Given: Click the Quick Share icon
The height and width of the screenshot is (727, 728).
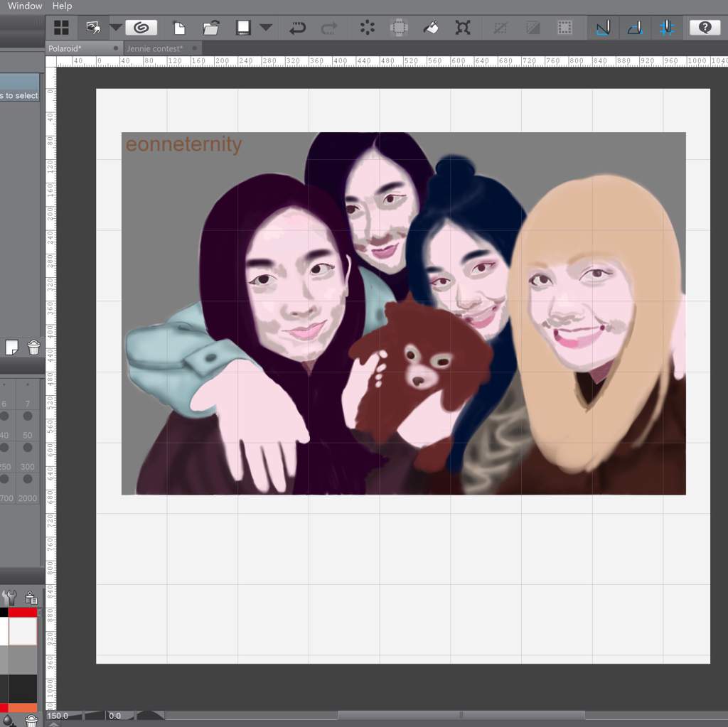Looking at the screenshot, I should click(93, 28).
